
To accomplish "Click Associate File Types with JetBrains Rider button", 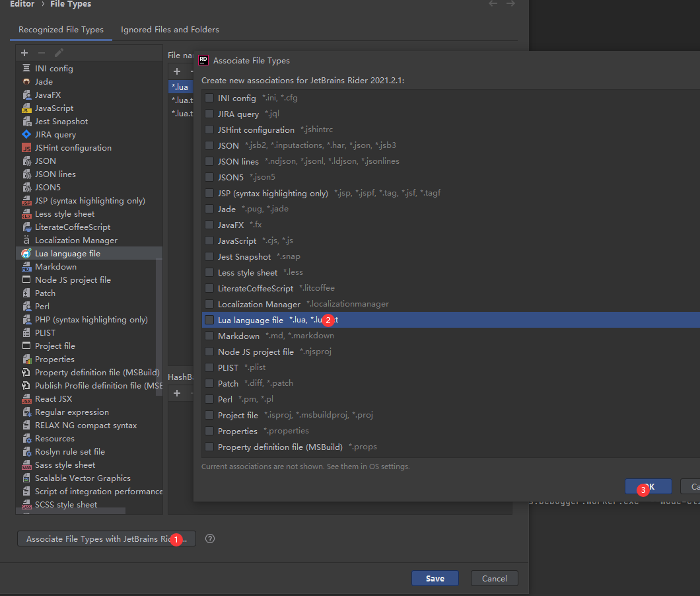I will 106,539.
